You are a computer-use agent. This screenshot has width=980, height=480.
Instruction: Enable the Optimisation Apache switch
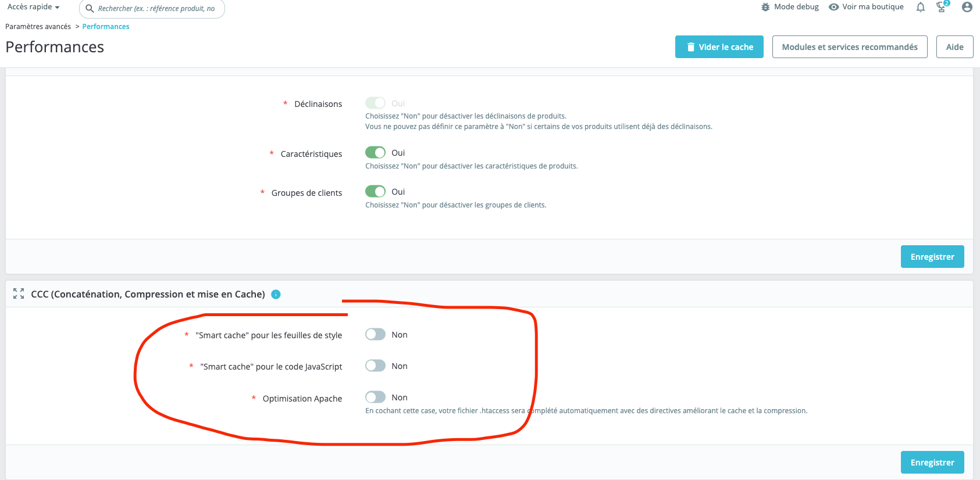[375, 397]
